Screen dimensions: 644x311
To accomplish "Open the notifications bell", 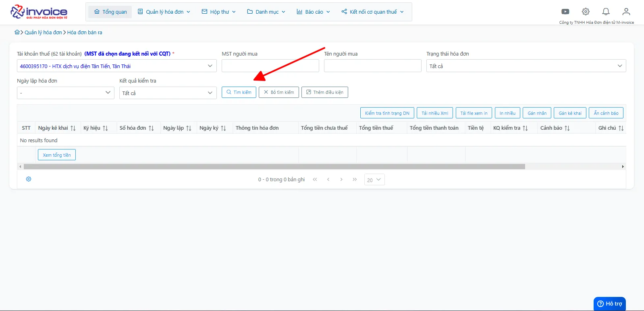I will pos(606,12).
